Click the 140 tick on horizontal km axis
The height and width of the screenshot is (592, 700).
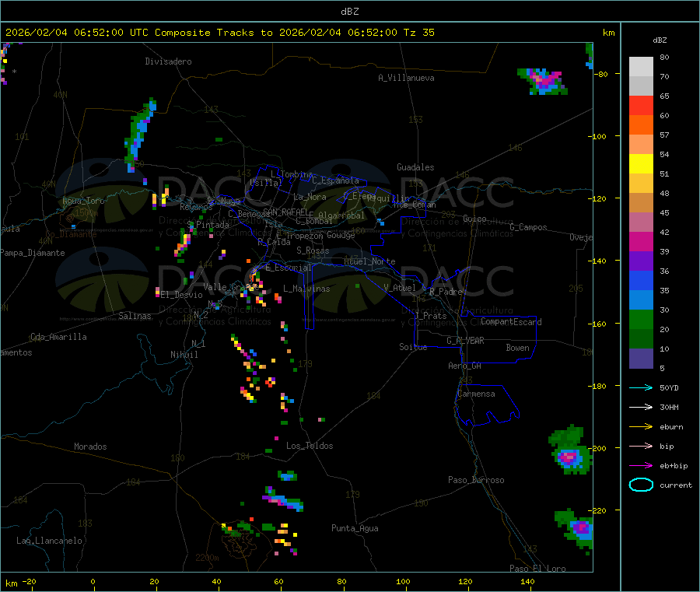527,581
